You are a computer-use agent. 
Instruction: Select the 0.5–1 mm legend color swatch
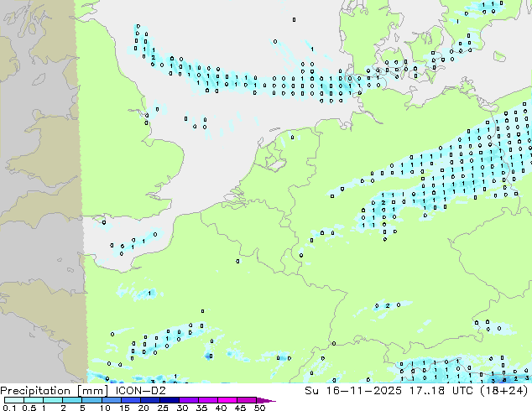34,400
